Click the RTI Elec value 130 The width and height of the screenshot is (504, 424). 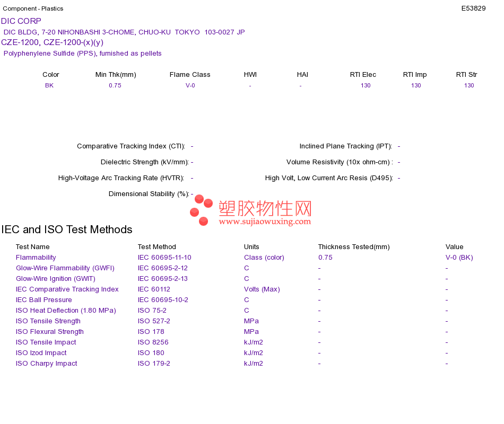coord(366,85)
